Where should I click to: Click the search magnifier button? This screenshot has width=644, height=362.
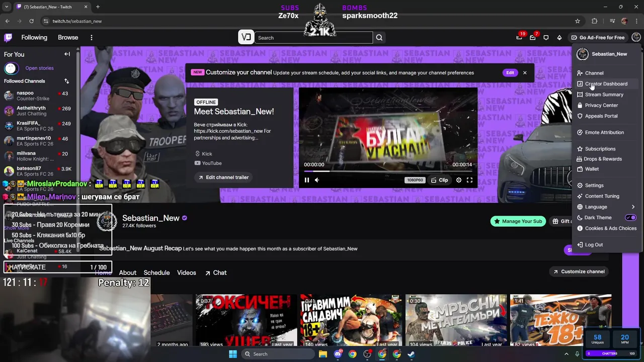coord(379,38)
